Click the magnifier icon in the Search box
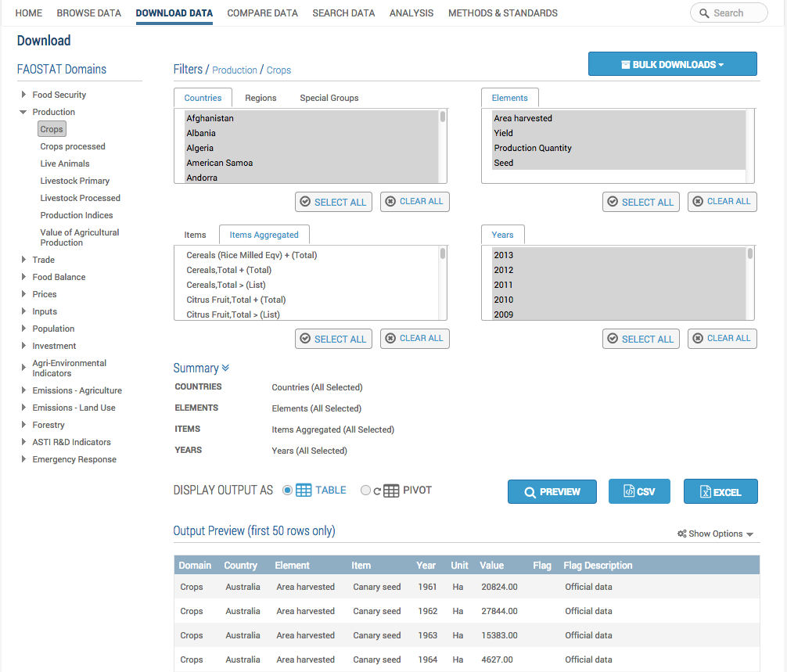This screenshot has height=672, width=787. coord(704,13)
